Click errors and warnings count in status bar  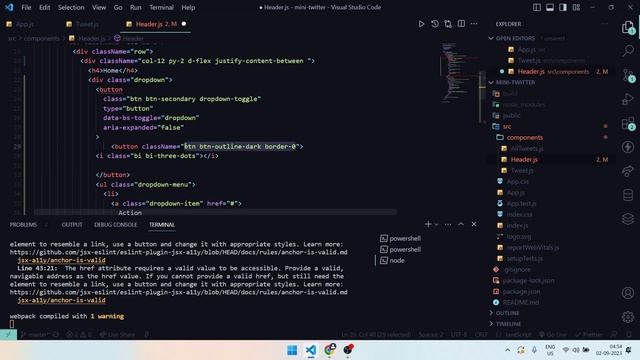[x=79, y=335]
